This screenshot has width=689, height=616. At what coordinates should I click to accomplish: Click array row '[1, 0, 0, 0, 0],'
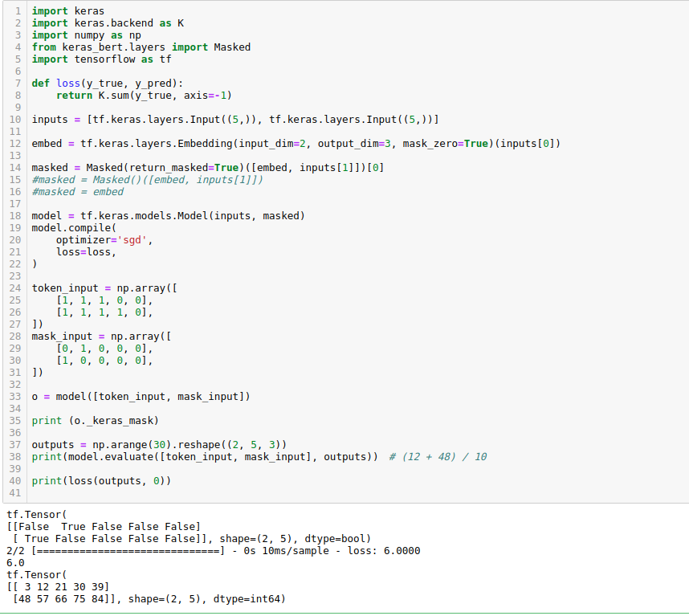click(104, 361)
